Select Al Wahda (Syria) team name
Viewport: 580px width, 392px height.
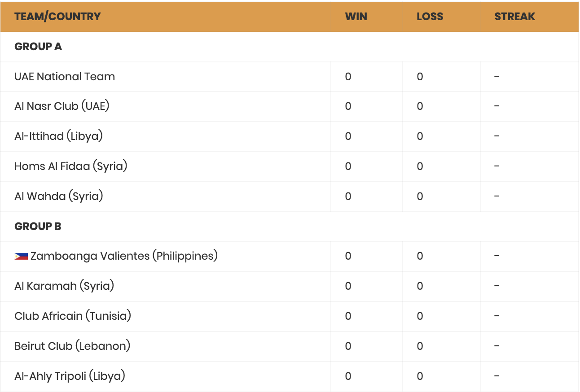[59, 196]
